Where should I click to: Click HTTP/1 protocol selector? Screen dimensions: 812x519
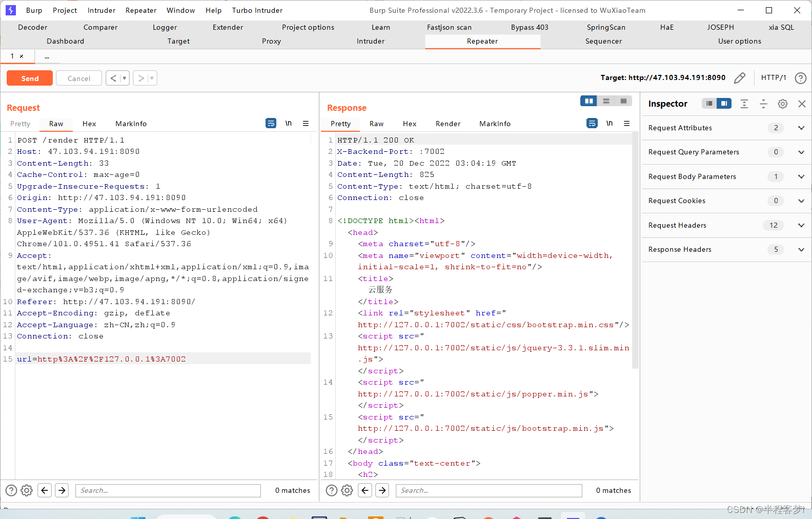[774, 77]
